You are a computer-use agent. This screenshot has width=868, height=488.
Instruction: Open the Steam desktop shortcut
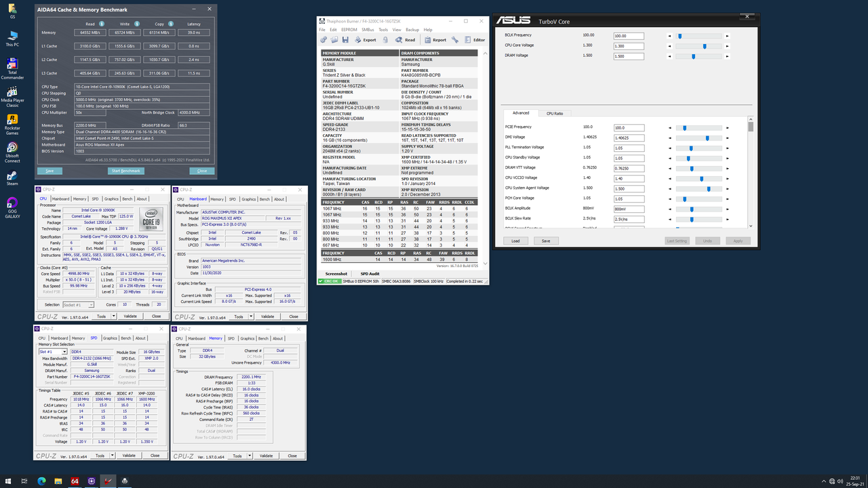[12, 178]
